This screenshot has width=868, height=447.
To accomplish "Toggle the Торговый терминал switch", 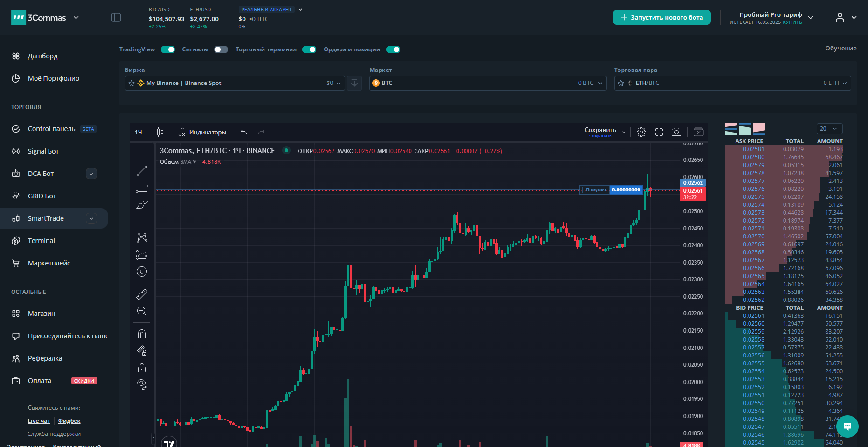I will (x=309, y=49).
